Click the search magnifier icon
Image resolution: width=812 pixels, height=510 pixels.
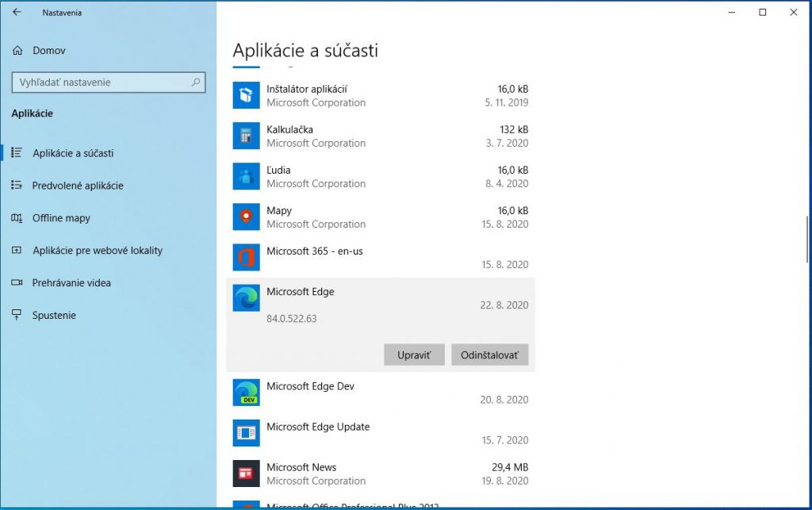[196, 82]
